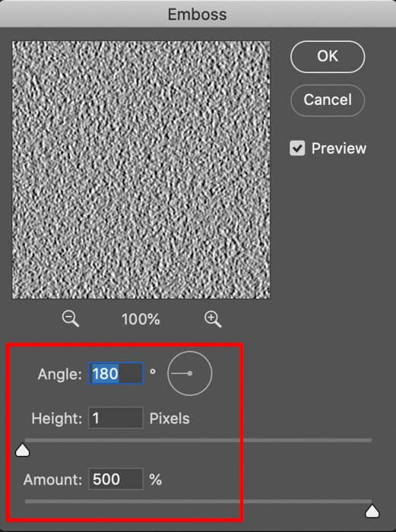Click the emboss texture preview image

[x=141, y=170]
